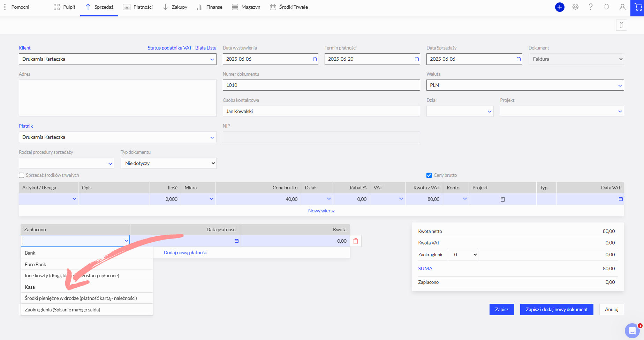Open the Zaokrąglenie dropdown

(462, 255)
